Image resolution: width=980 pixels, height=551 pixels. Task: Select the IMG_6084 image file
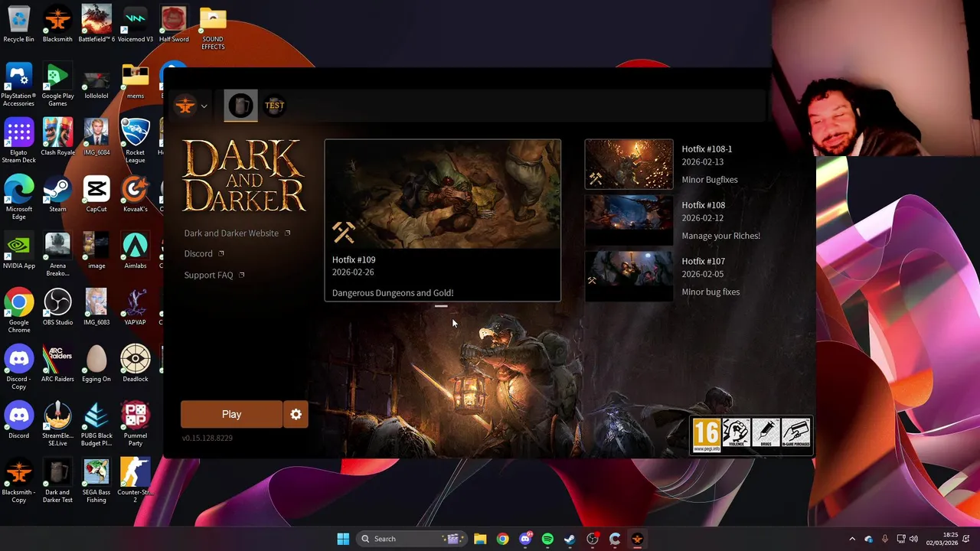[96, 137]
